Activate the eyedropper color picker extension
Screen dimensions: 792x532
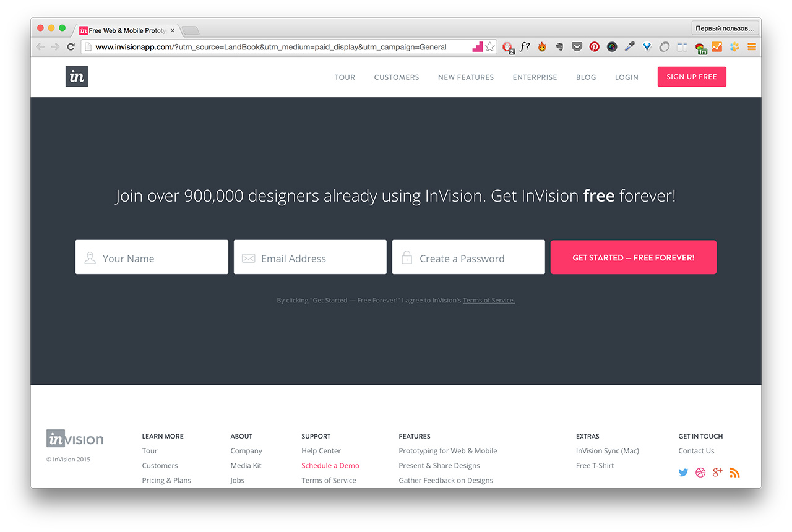click(629, 46)
